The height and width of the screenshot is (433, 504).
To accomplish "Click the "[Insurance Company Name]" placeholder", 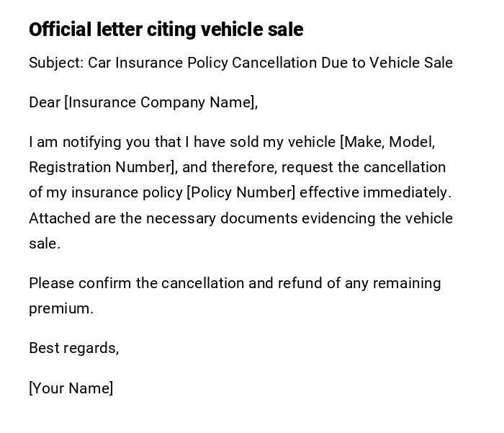I will click(160, 102).
